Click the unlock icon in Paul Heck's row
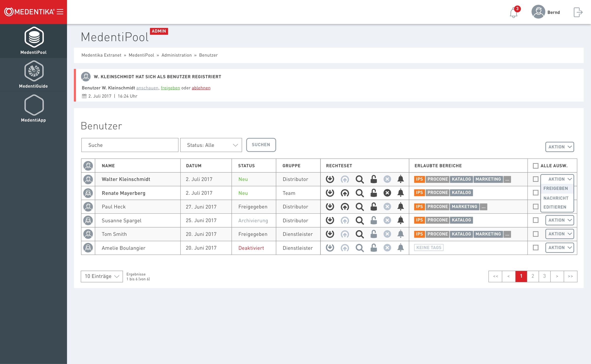The width and height of the screenshot is (591, 364). pos(374,207)
